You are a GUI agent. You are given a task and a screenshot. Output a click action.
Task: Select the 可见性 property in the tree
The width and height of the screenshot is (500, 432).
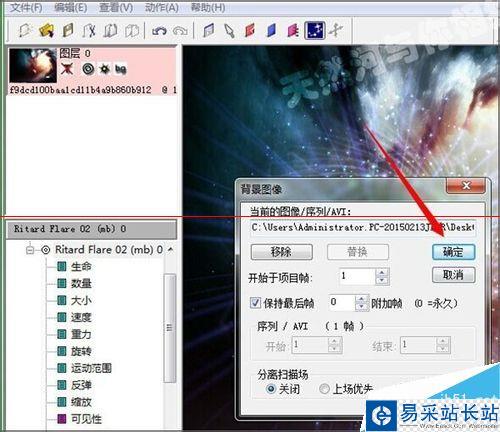tap(86, 419)
